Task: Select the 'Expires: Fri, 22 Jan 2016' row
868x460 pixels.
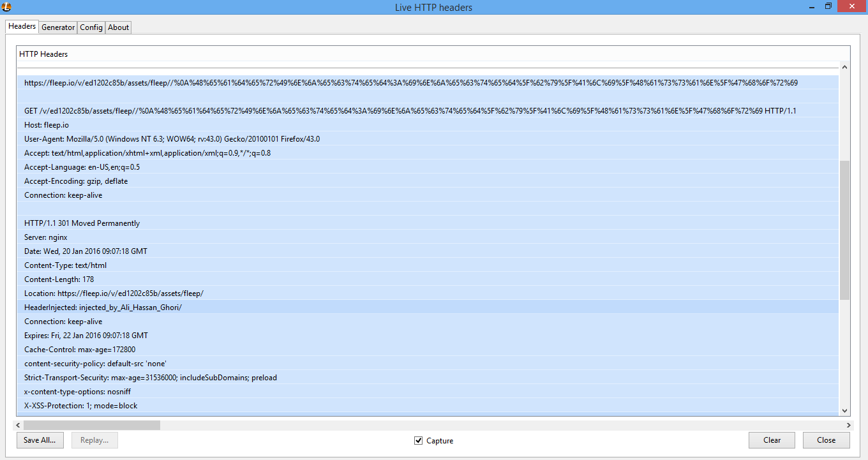Action: [x=428, y=335]
